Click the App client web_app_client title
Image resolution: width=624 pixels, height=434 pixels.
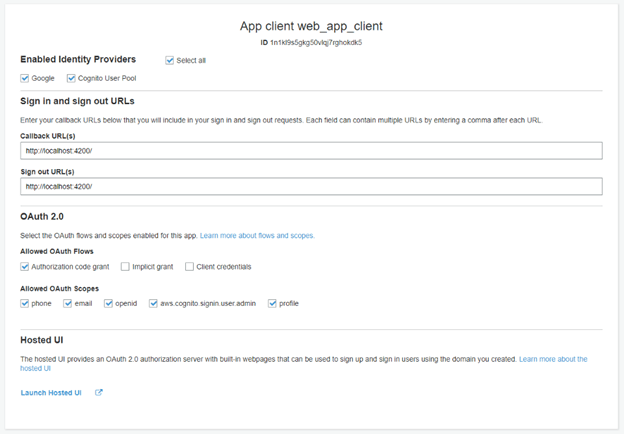[311, 26]
